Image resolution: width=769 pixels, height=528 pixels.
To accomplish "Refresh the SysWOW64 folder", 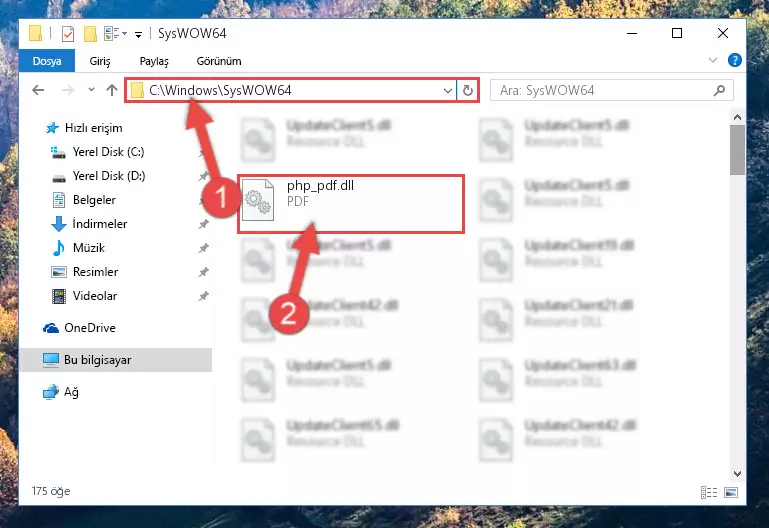I will click(468, 90).
